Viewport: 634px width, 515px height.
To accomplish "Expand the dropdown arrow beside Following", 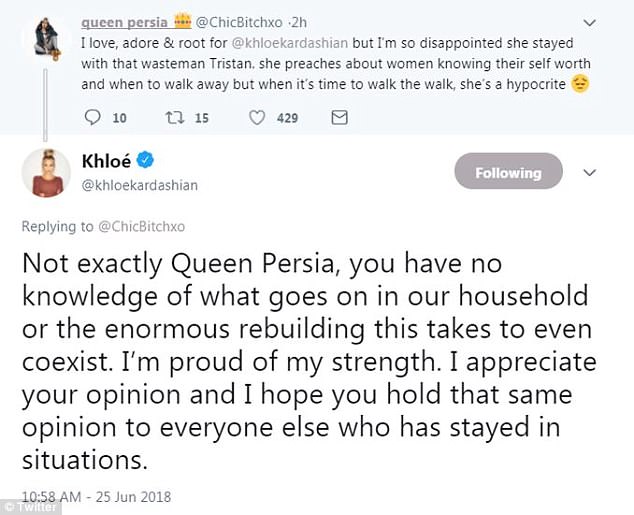I will (590, 172).
